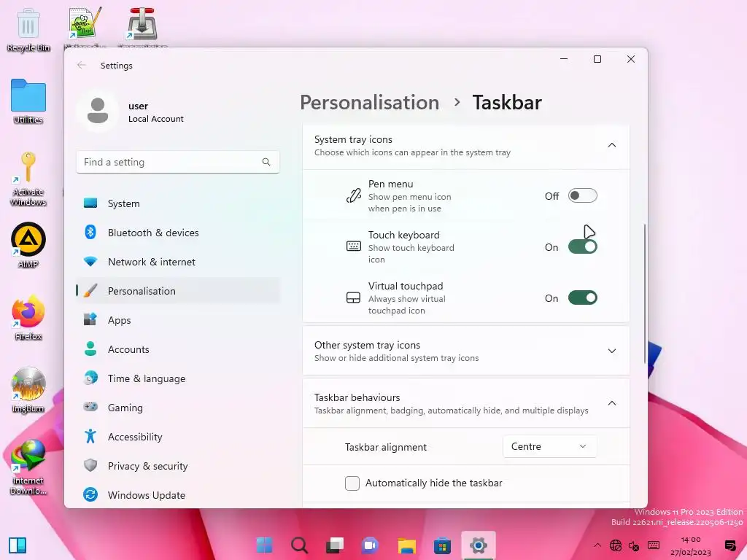The image size is (747, 560).
Task: Open the Chat camera icon on taskbar
Action: click(x=370, y=545)
